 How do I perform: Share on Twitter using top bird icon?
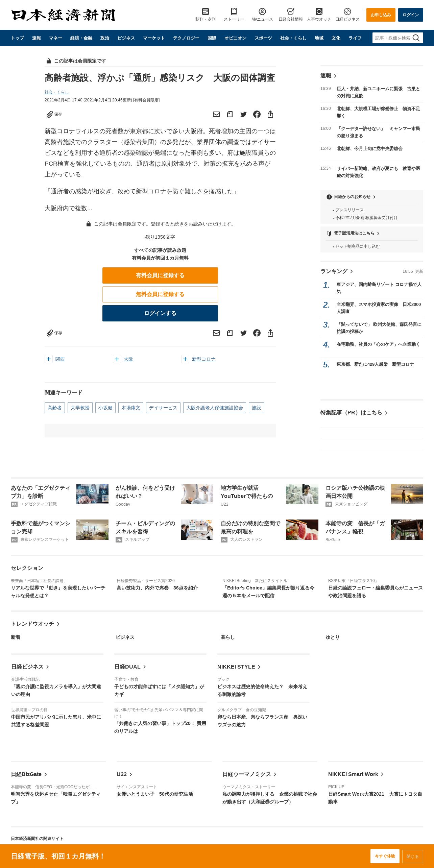click(243, 114)
